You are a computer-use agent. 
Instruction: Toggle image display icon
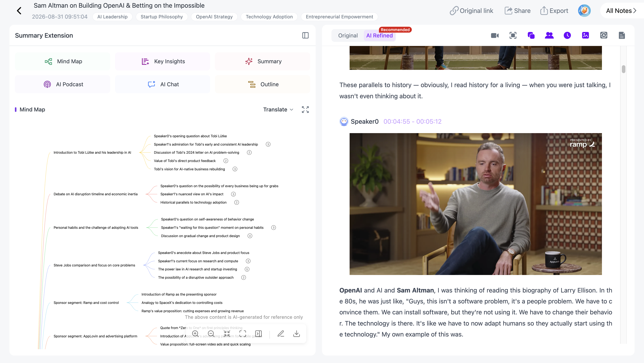[x=585, y=35]
